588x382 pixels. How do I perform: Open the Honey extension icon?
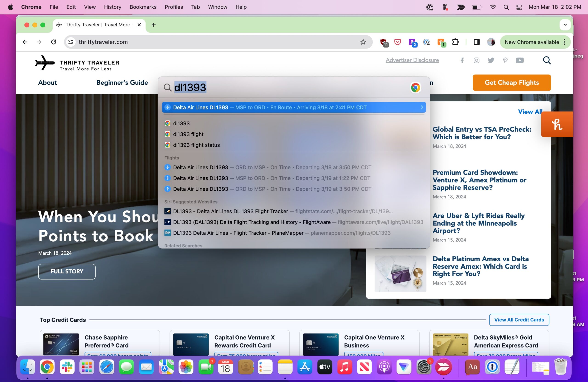(557, 124)
